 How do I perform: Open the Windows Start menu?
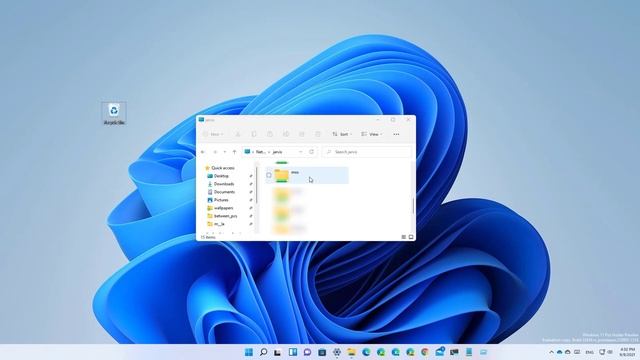[249, 352]
